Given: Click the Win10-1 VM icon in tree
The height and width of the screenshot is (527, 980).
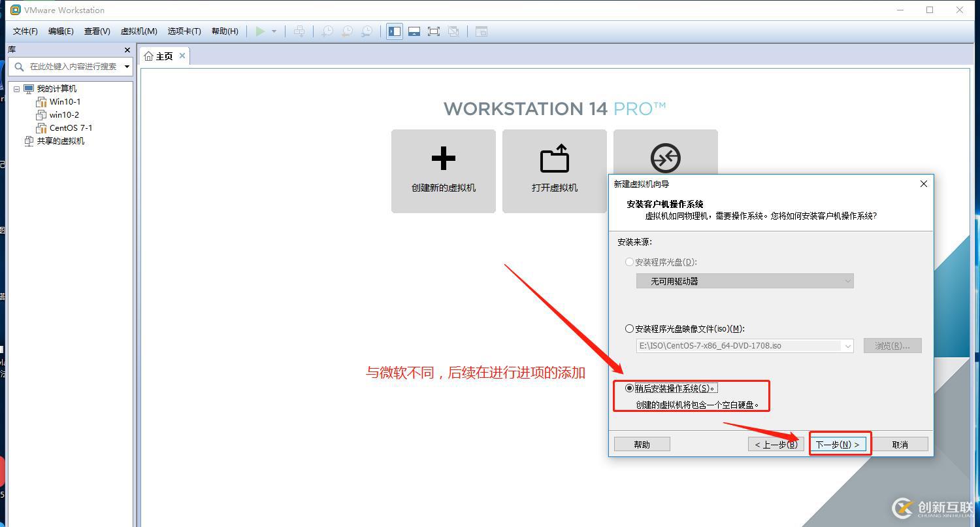Looking at the screenshot, I should point(41,102).
